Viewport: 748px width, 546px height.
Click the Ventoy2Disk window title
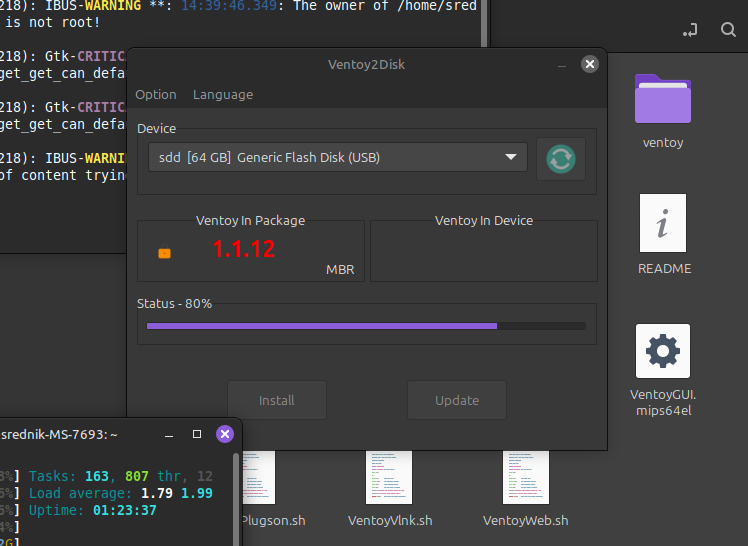(366, 64)
